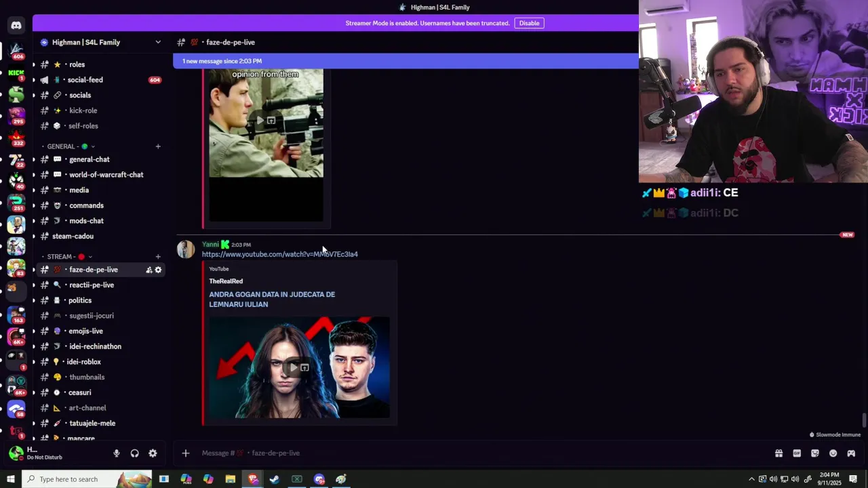Open the GIF picker
Screen dimensions: 868x488
click(797, 453)
